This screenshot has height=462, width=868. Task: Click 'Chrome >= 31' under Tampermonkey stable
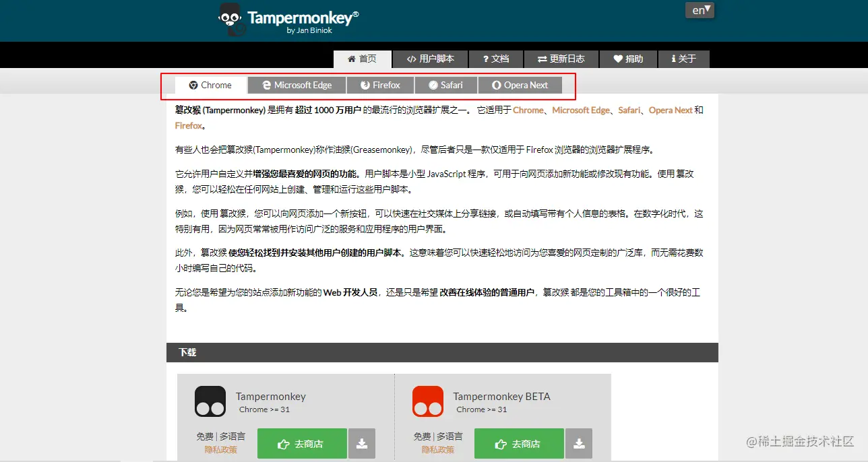click(264, 409)
